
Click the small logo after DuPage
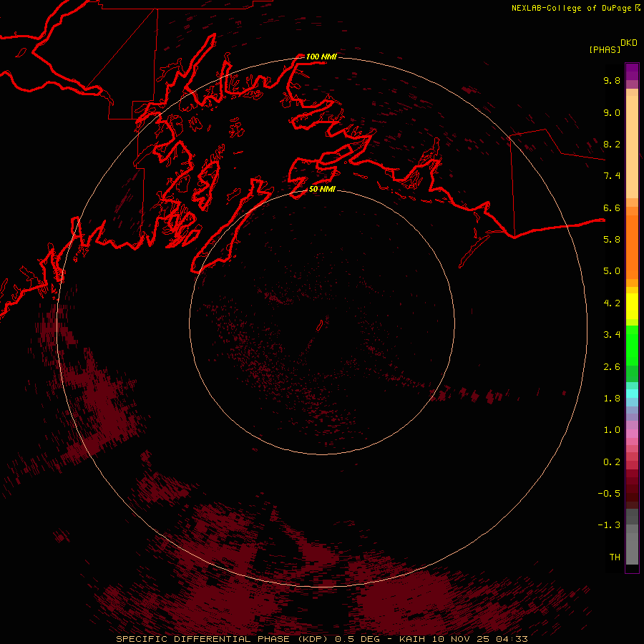tap(638, 8)
